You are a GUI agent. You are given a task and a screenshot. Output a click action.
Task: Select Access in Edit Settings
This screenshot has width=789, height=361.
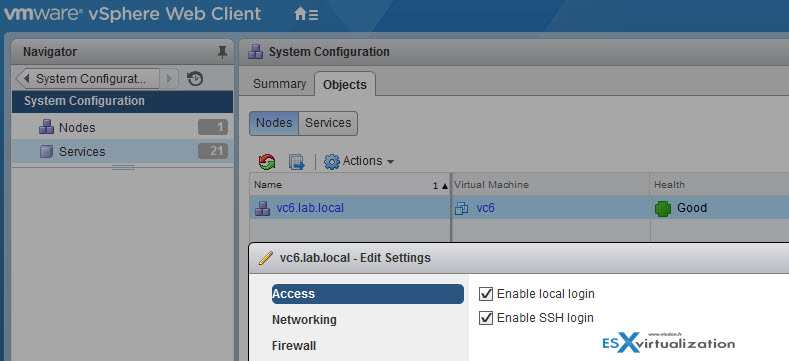pyautogui.click(x=367, y=294)
